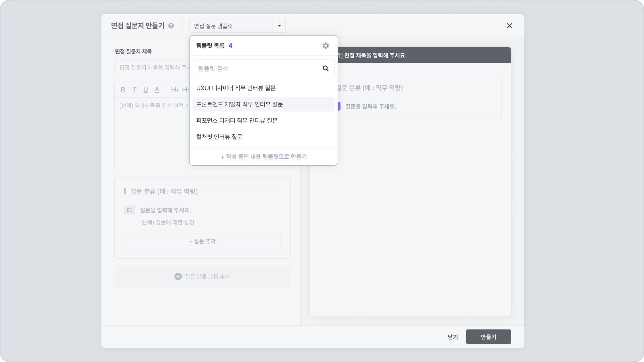Expand 면접 질문 템플릿 dropdown arrow

click(279, 26)
